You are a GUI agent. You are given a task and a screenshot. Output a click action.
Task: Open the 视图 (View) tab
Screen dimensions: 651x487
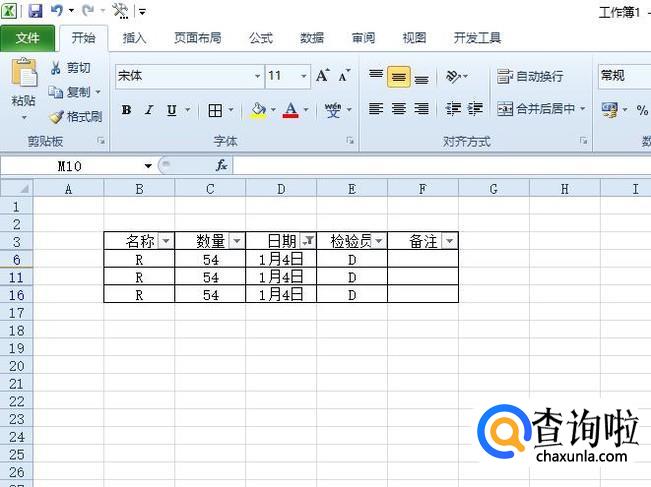pyautogui.click(x=414, y=38)
